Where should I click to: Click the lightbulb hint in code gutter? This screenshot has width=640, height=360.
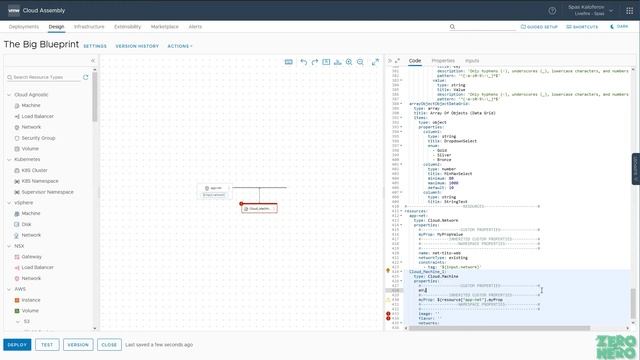pos(388,271)
